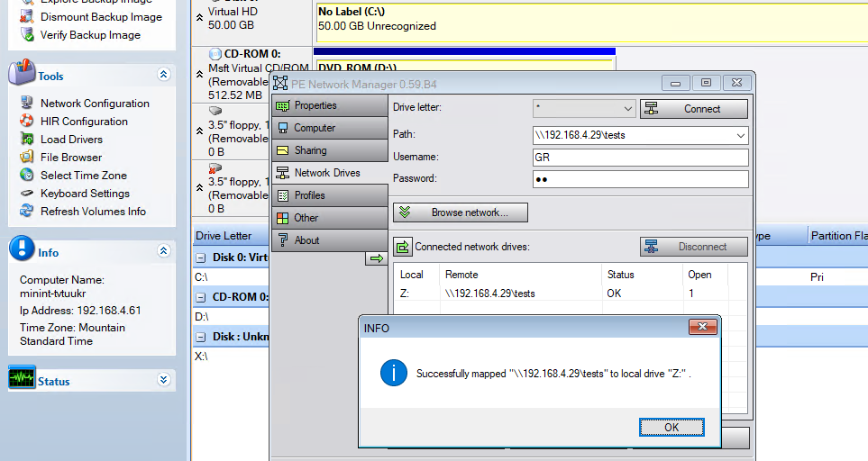Click the Load Drivers icon
The width and height of the screenshot is (868, 461).
26,138
